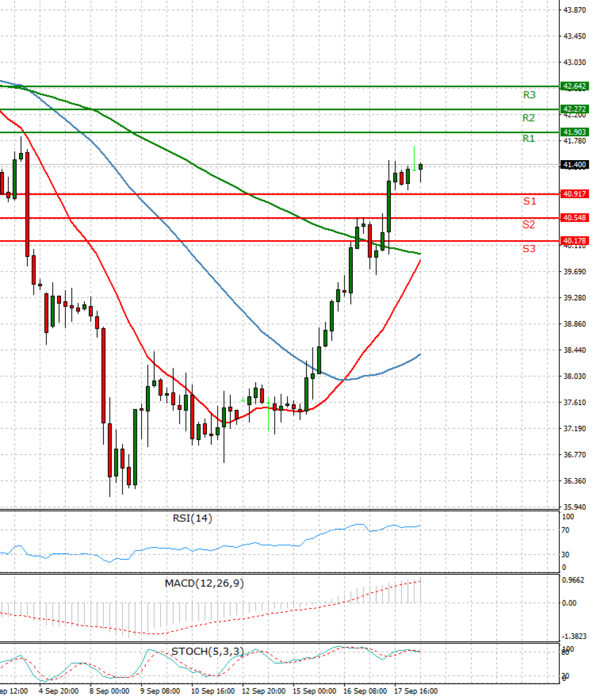Click the 41.903 R1 price label
The width and height of the screenshot is (593, 700).
point(574,132)
